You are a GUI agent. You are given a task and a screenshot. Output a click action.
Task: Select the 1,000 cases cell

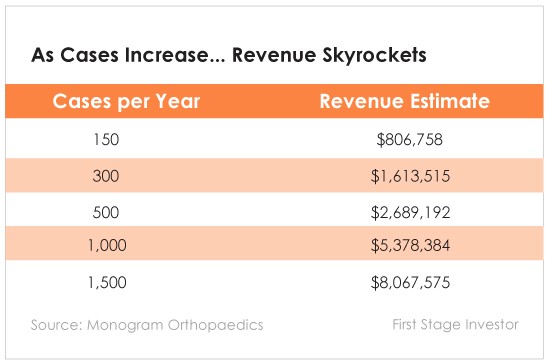pos(107,245)
